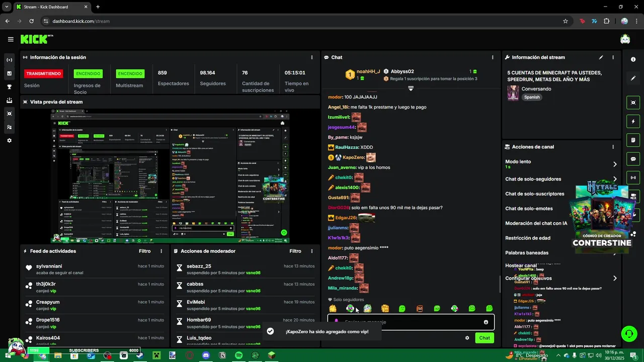Select Chat de solo-emotes option
Viewport: 644px width, 362px height.
[x=529, y=208]
